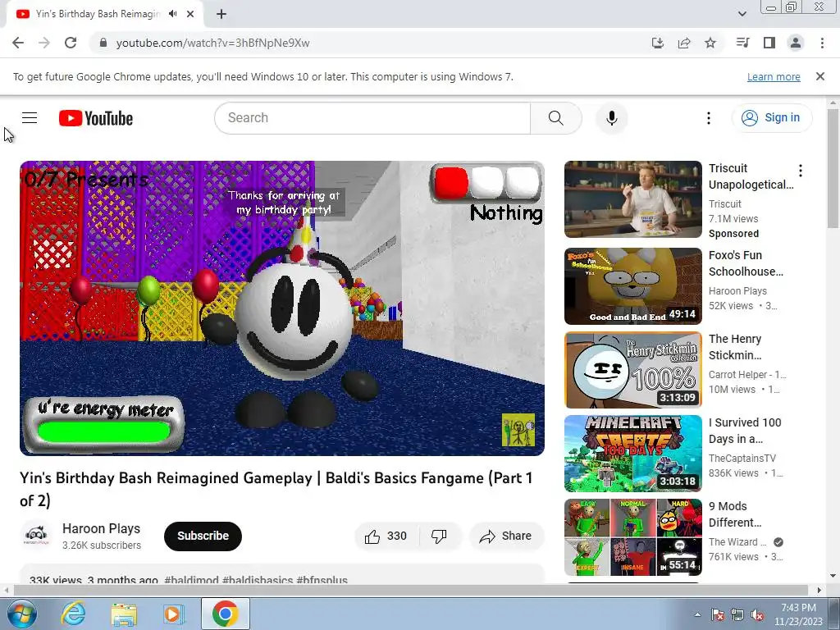Click the address bar URL
This screenshot has height=630, width=840.
click(212, 43)
